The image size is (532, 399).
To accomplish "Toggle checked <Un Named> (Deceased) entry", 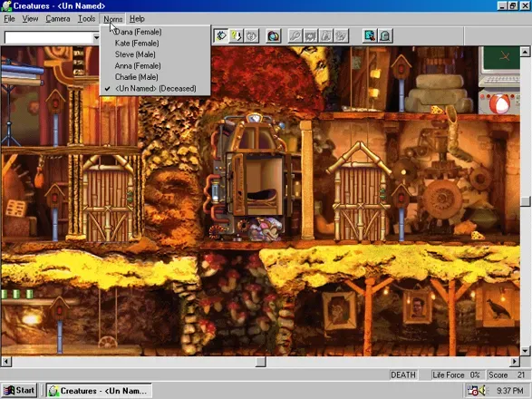I will pyautogui.click(x=155, y=88).
